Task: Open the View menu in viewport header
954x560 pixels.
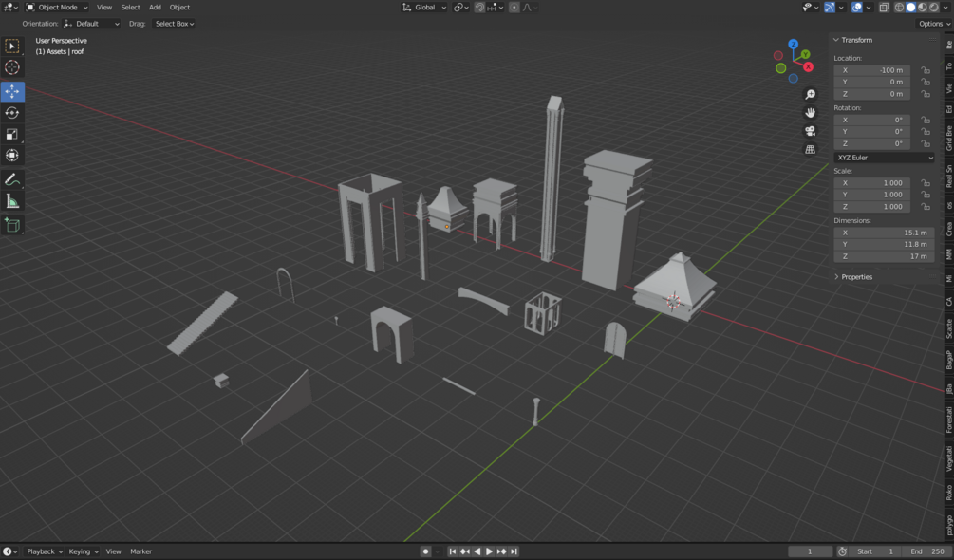Action: pos(104,8)
